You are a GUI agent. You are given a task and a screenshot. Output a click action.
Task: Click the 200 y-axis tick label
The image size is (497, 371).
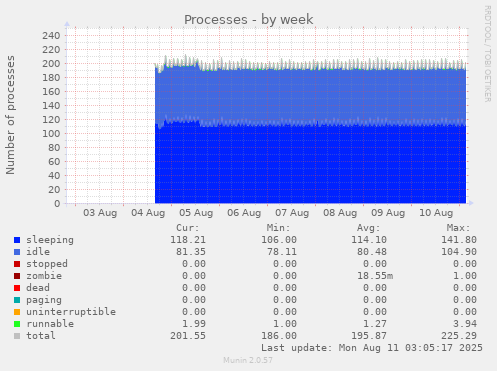pyautogui.click(x=51, y=64)
